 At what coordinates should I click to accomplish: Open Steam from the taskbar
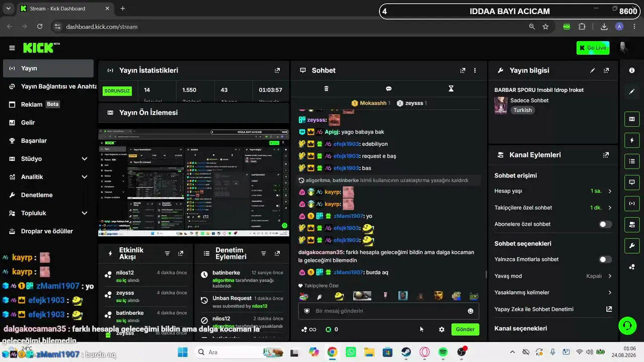(406, 352)
